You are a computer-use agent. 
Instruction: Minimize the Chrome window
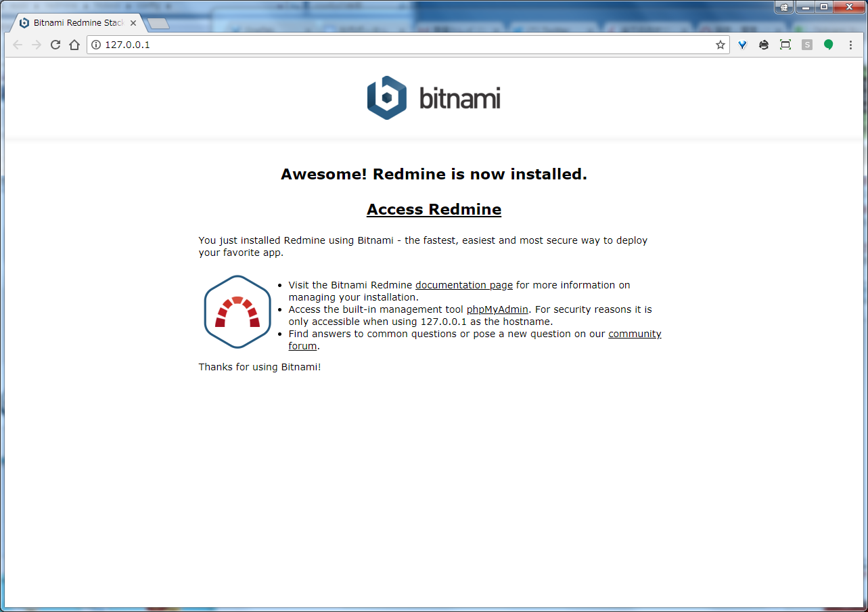point(805,7)
